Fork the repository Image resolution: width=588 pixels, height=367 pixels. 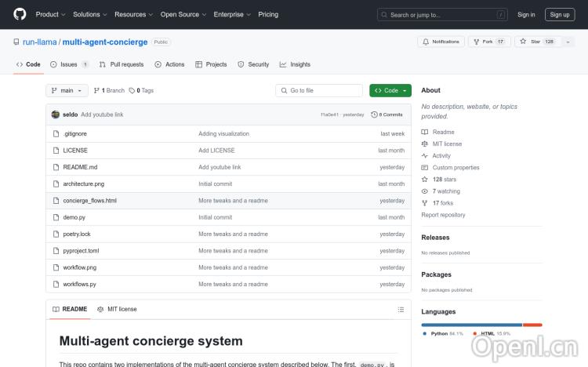[485, 42]
